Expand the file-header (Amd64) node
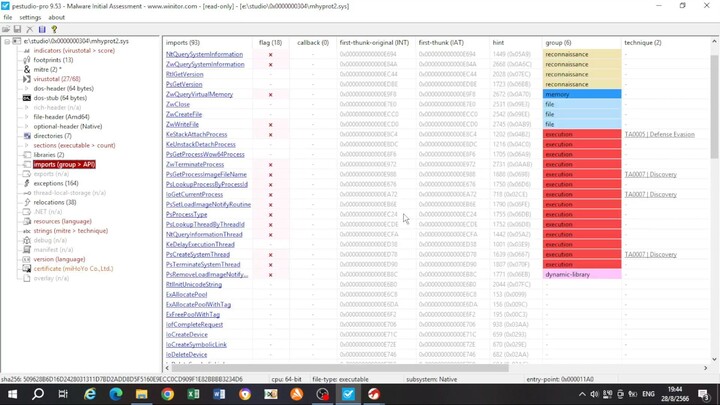Screen dimensions: 720x405 click(x=26, y=117)
